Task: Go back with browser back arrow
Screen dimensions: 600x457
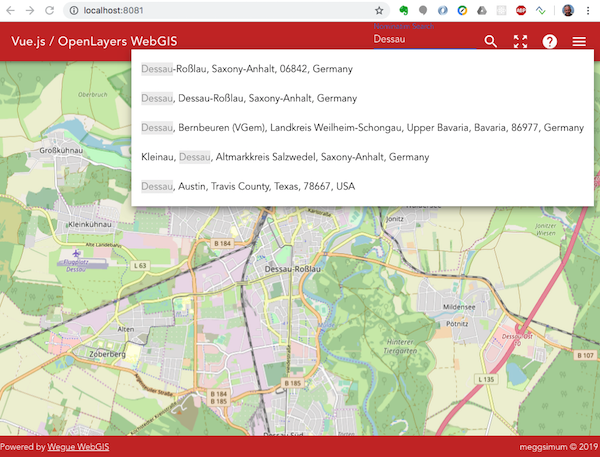Action: [x=10, y=10]
